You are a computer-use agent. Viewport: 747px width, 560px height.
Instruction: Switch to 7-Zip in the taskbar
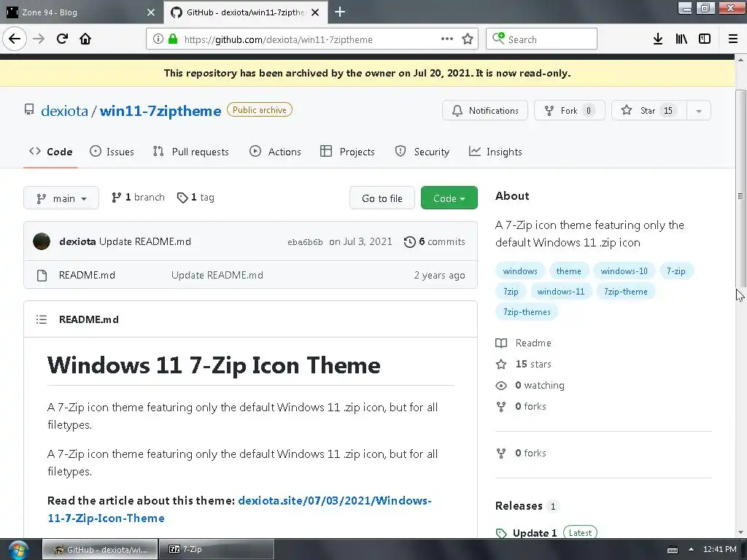coord(216,549)
